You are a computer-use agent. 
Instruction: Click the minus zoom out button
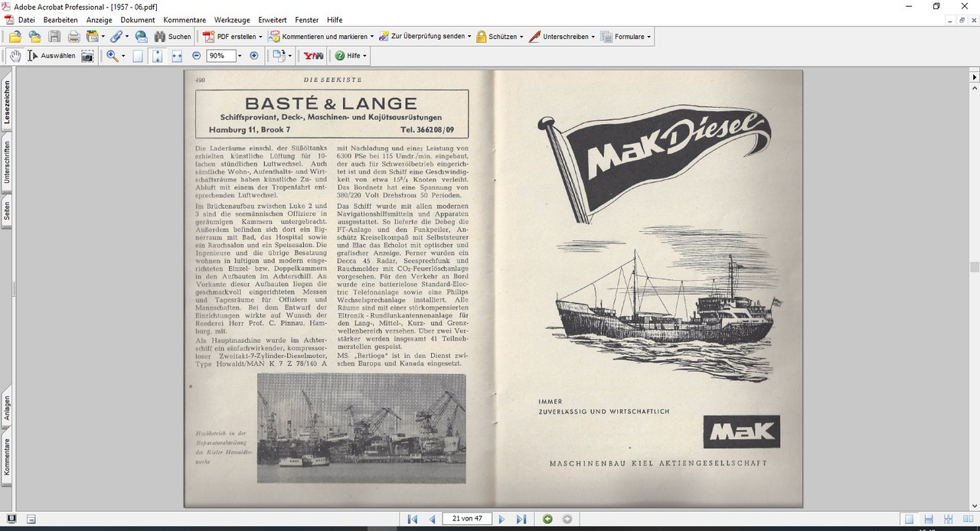197,56
